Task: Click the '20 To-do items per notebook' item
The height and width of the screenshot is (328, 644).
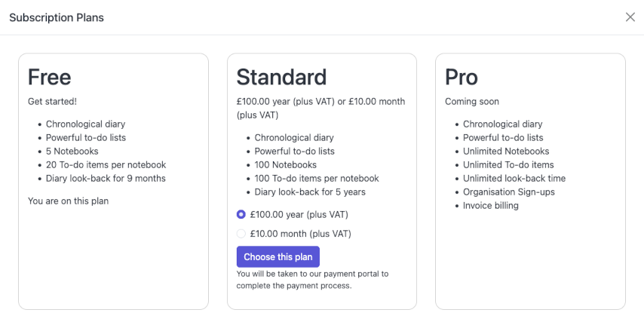Action: (106, 164)
